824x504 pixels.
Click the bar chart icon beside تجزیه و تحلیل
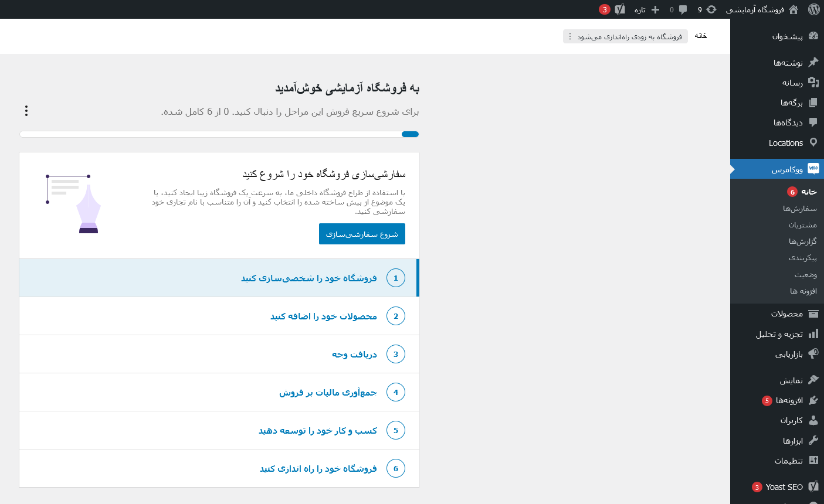(x=813, y=333)
